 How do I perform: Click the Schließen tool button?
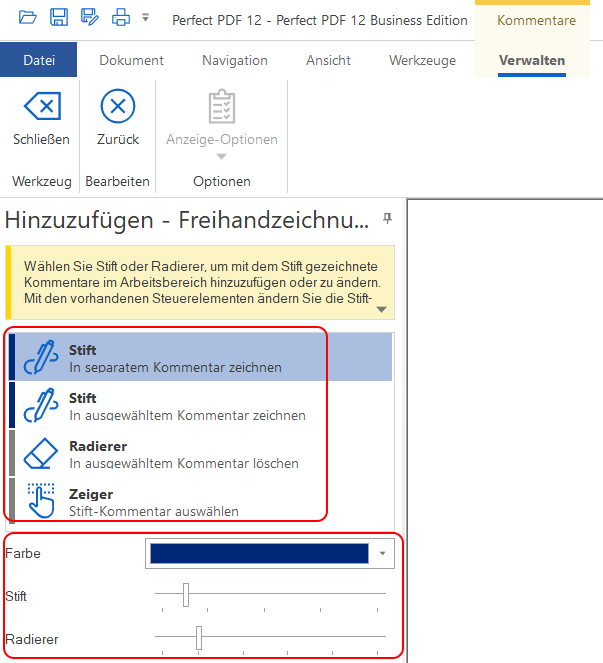[41, 118]
